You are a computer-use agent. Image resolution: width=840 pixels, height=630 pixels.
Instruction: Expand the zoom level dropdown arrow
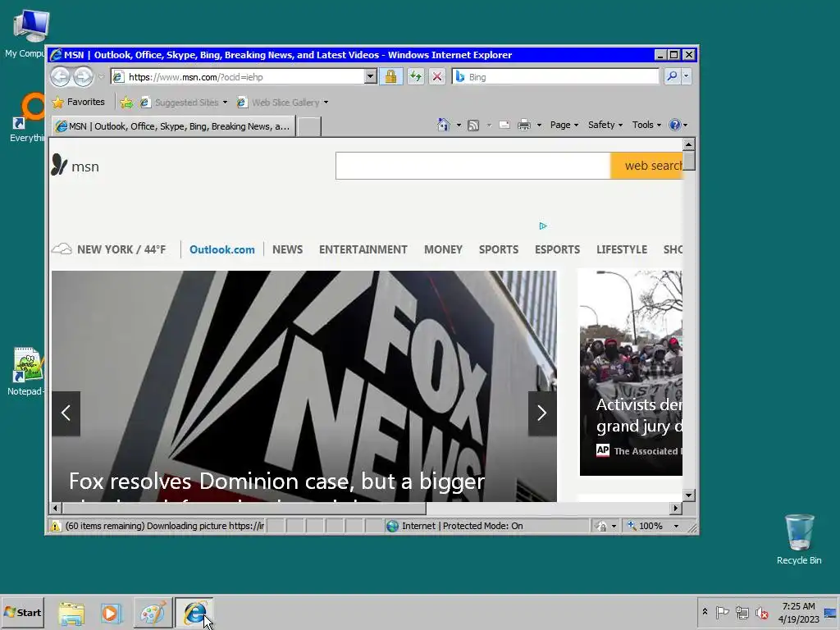(676, 526)
